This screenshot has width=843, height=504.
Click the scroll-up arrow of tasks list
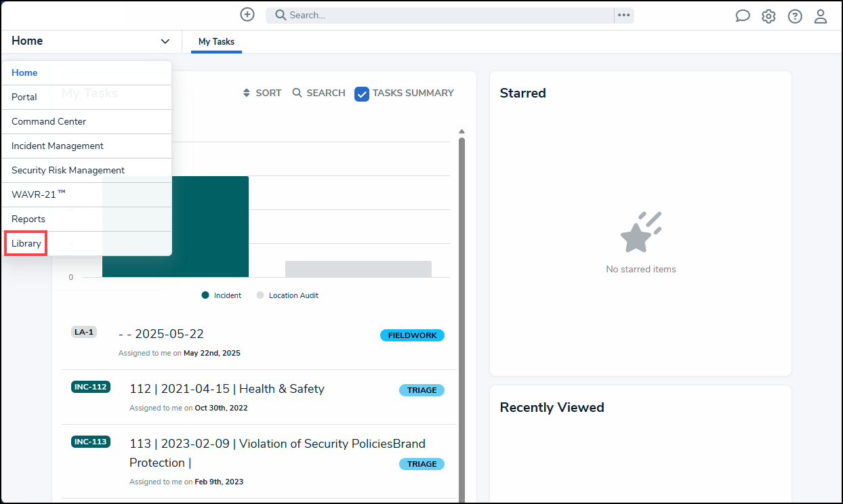[x=461, y=131]
